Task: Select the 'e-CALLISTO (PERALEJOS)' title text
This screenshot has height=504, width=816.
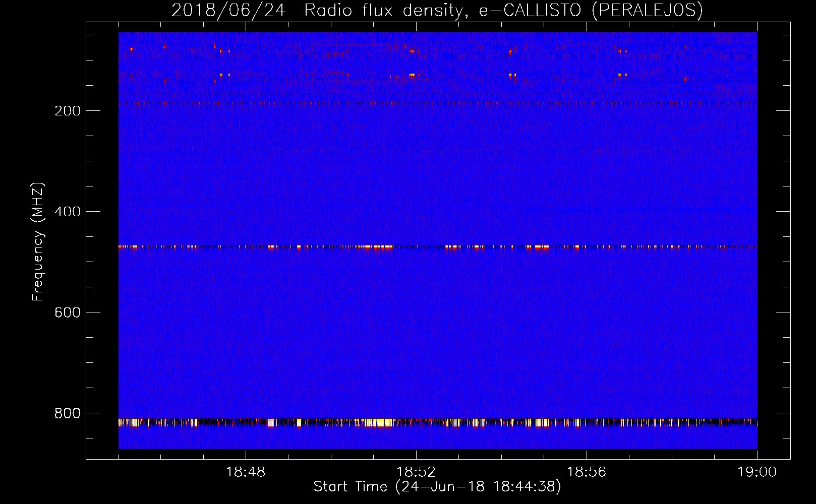Action: [591, 11]
